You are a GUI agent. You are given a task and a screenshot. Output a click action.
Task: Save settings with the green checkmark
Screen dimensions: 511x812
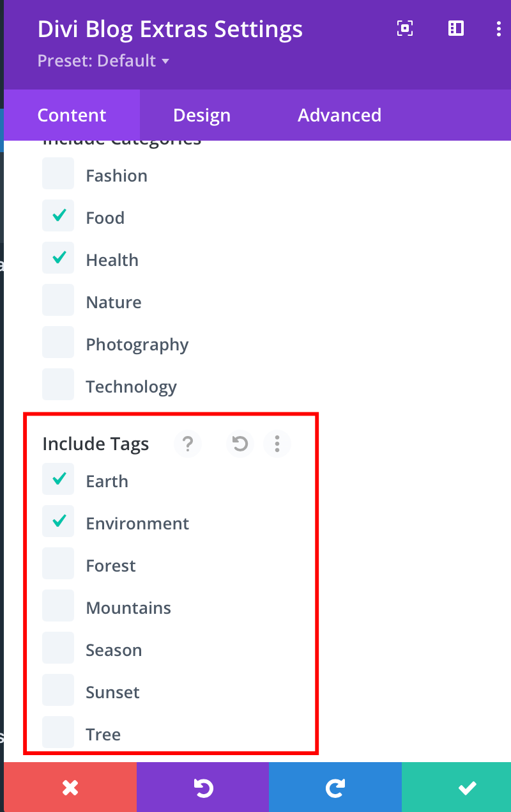467,787
